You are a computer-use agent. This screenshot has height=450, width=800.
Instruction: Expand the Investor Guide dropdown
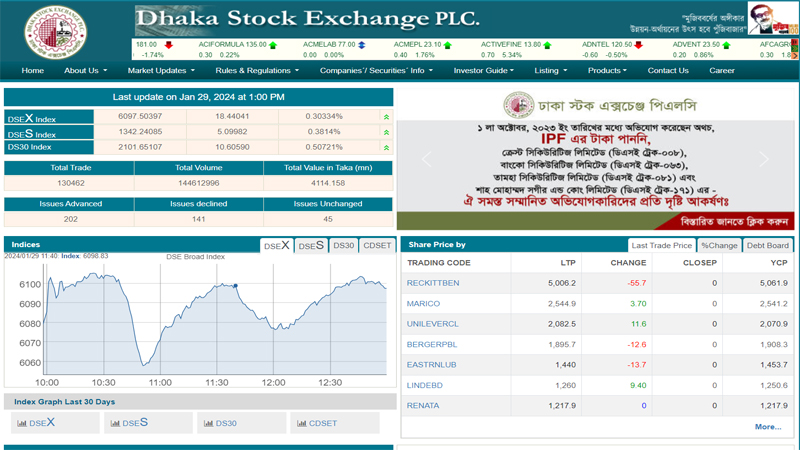483,71
